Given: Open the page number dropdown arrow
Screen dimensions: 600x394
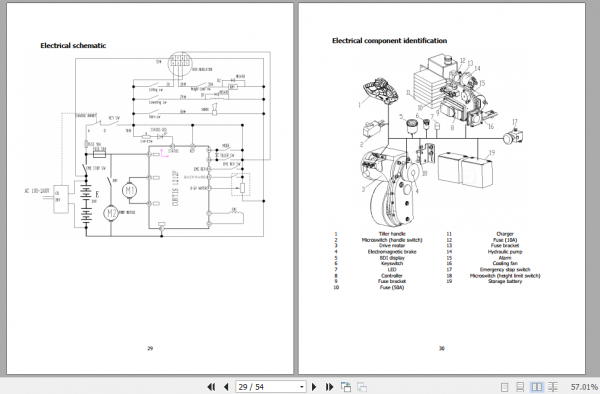Looking at the screenshot, I should [302, 387].
